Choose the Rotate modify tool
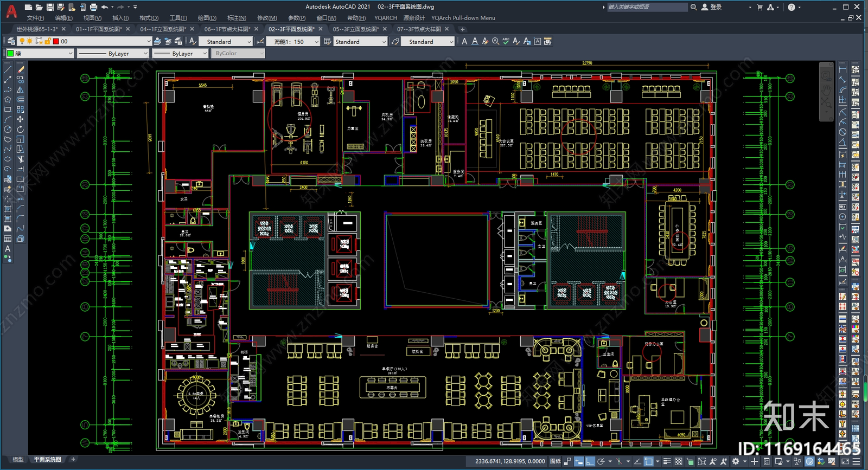 [20, 129]
